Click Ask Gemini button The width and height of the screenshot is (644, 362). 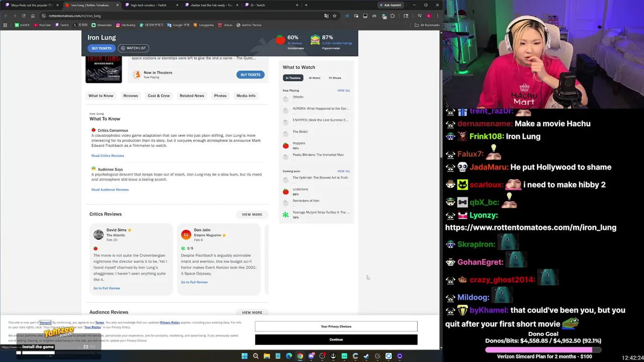pyautogui.click(x=391, y=5)
